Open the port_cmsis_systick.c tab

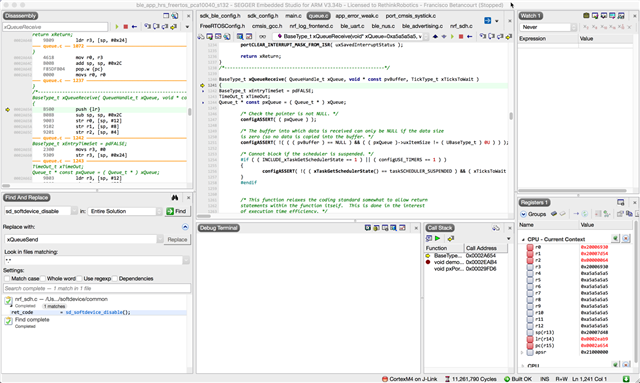411,16
